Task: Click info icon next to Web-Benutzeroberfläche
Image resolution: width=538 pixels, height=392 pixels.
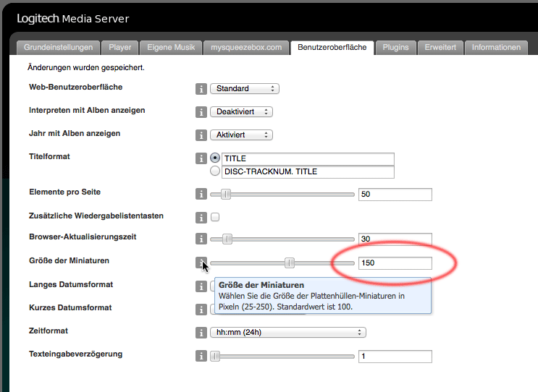Action: [201, 89]
